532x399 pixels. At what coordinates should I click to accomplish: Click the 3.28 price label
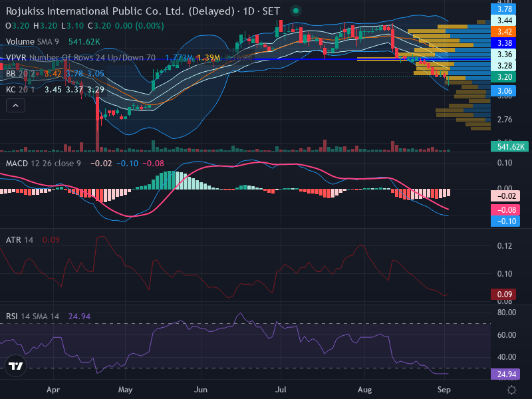click(503, 65)
